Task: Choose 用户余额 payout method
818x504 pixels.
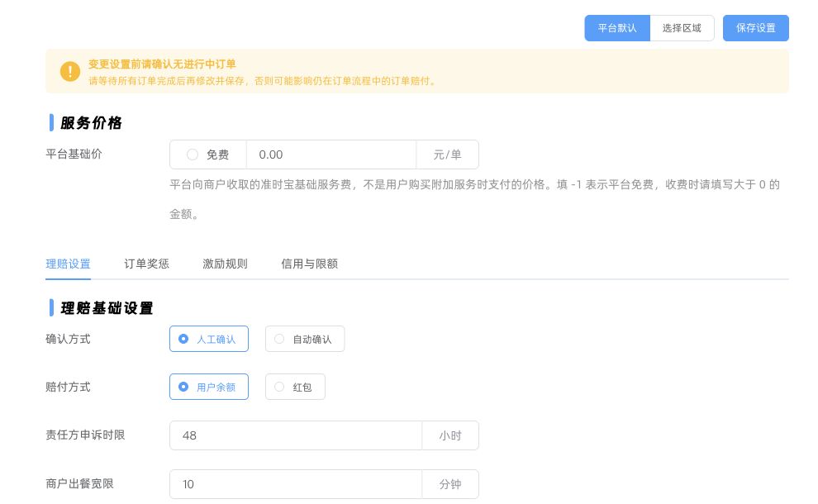Action: pos(209,388)
